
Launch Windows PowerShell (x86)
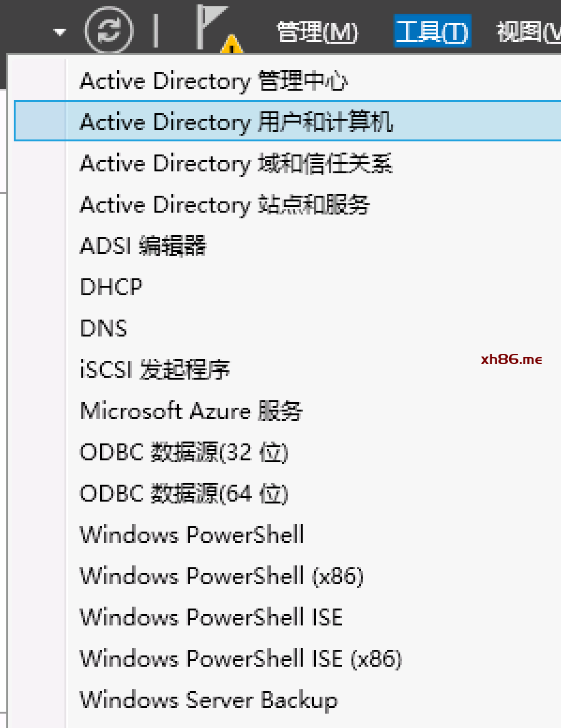pos(221,577)
